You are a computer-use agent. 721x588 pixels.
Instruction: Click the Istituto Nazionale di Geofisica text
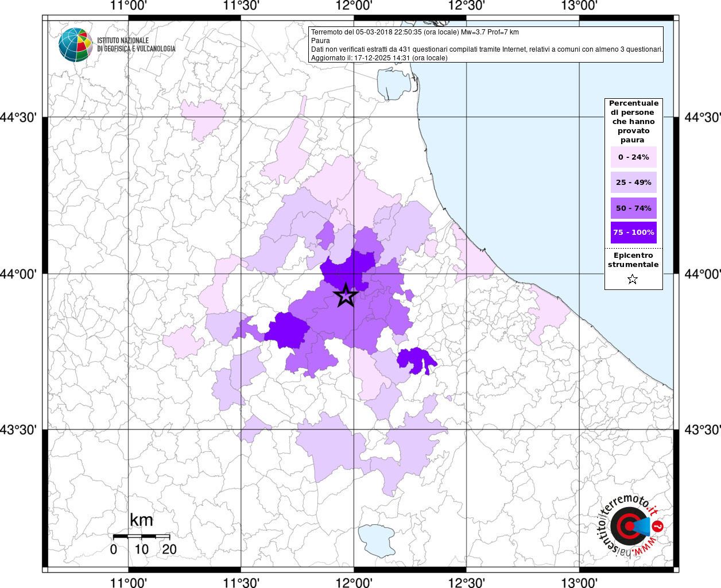click(136, 45)
